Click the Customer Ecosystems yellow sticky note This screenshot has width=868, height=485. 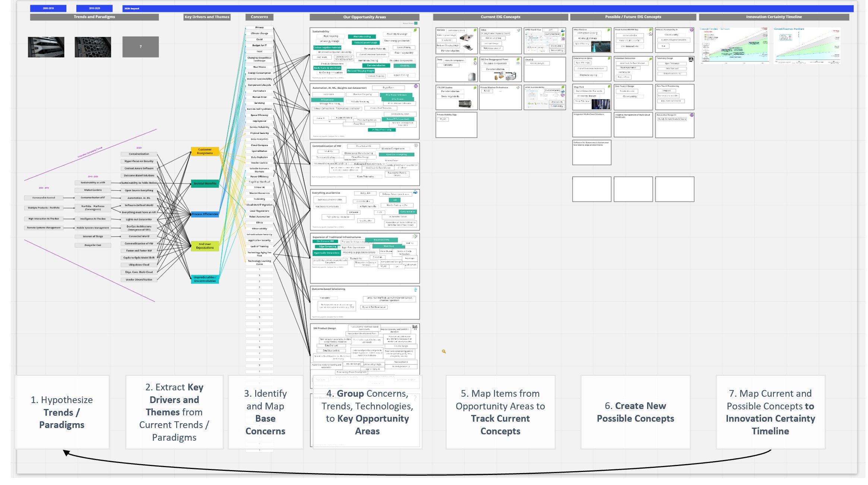(x=205, y=152)
